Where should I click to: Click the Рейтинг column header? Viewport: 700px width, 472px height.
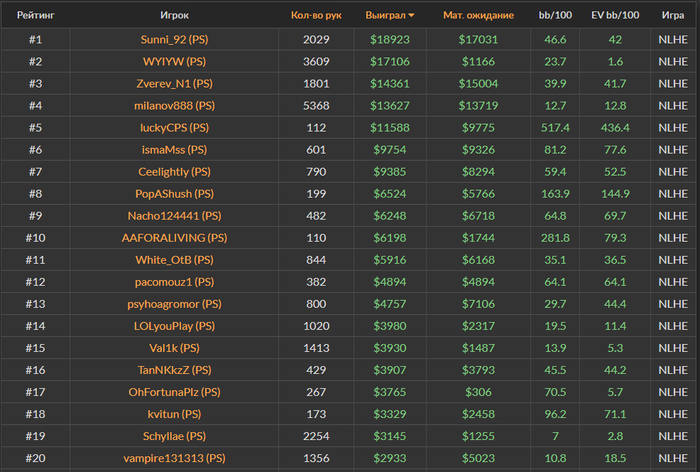[x=36, y=15]
